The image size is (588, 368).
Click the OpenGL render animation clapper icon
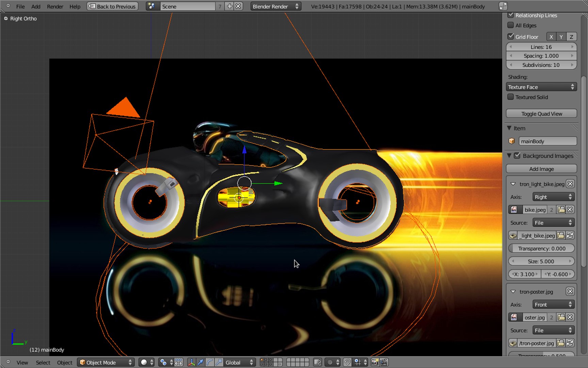pos(384,362)
